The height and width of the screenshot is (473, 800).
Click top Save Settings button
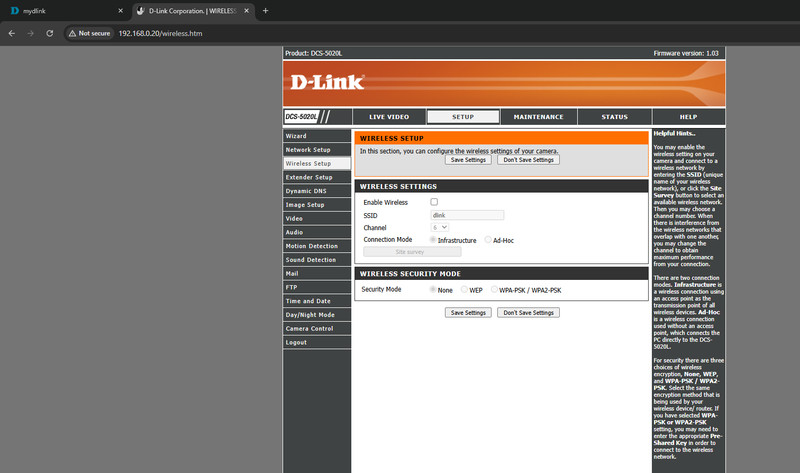point(468,160)
